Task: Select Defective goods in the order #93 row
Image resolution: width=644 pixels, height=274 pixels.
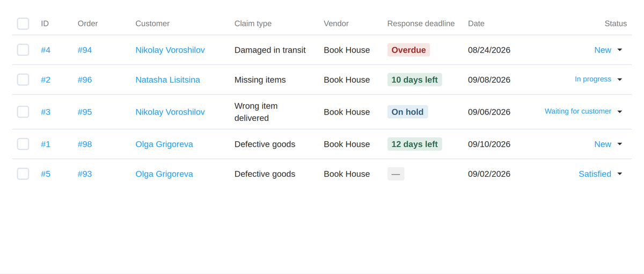Action: click(265, 174)
